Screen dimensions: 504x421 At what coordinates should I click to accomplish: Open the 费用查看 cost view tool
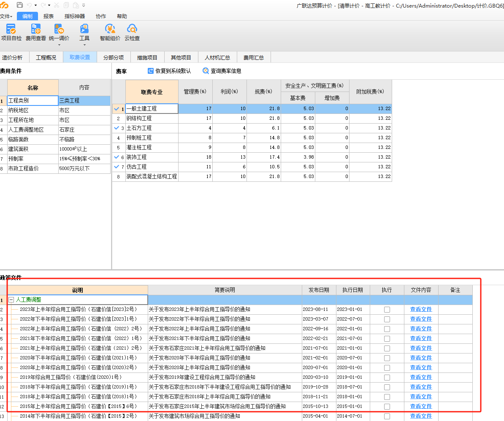[x=36, y=32]
